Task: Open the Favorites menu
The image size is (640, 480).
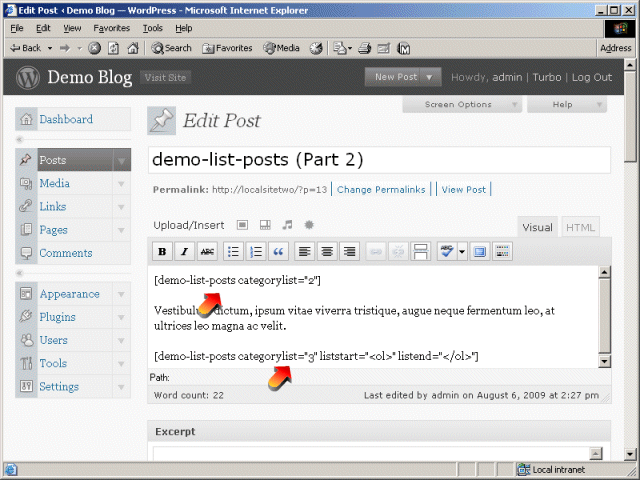Action: [x=111, y=28]
